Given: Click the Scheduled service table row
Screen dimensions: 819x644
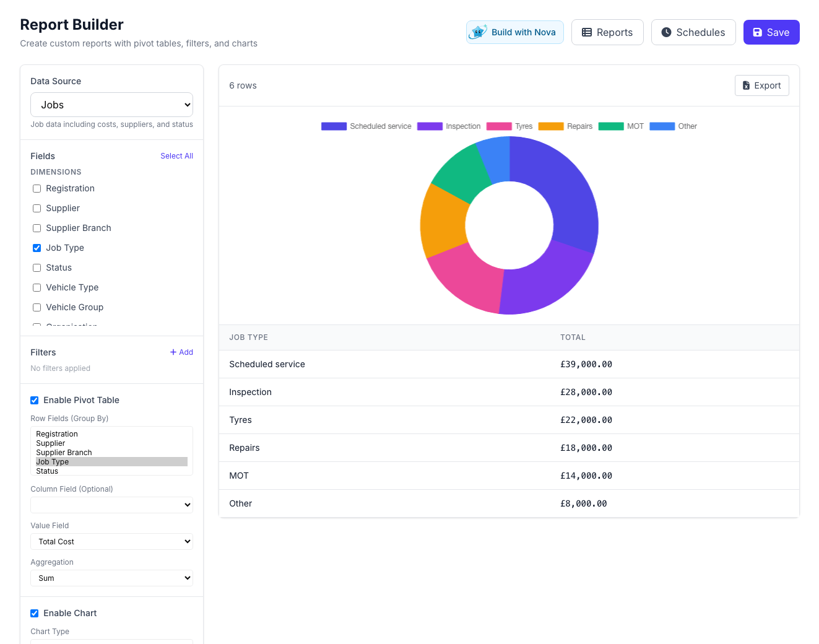Looking at the screenshot, I should [509, 364].
